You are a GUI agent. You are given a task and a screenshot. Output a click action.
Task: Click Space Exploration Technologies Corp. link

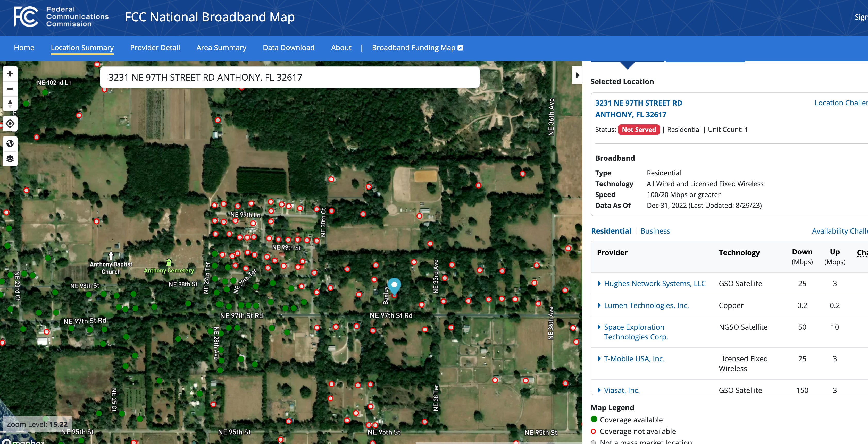tap(636, 332)
